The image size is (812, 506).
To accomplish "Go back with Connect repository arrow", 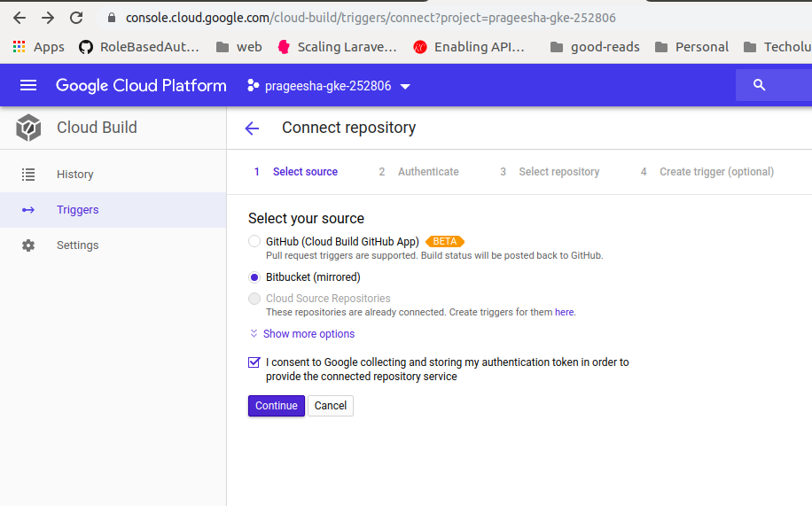I will (x=252, y=128).
